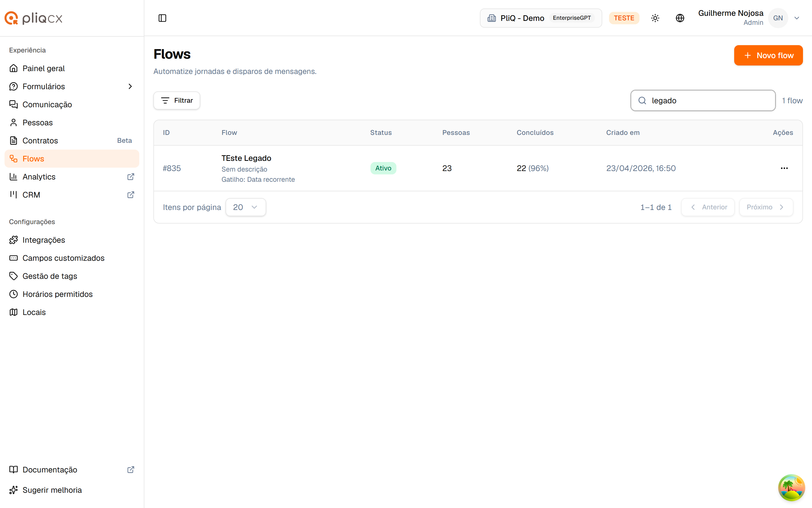Open the language globe icon
This screenshot has height=508, width=812.
click(x=680, y=18)
